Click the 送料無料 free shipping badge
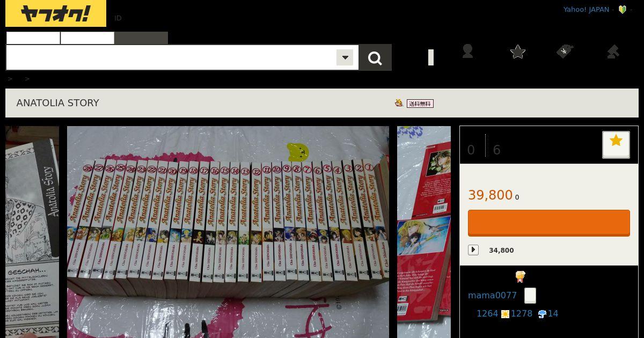Image resolution: width=644 pixels, height=338 pixels. (420, 104)
